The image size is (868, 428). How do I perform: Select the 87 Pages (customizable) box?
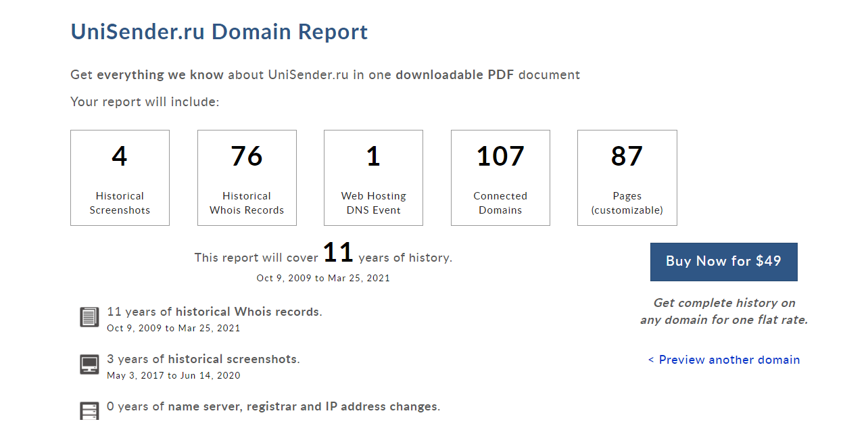(627, 178)
